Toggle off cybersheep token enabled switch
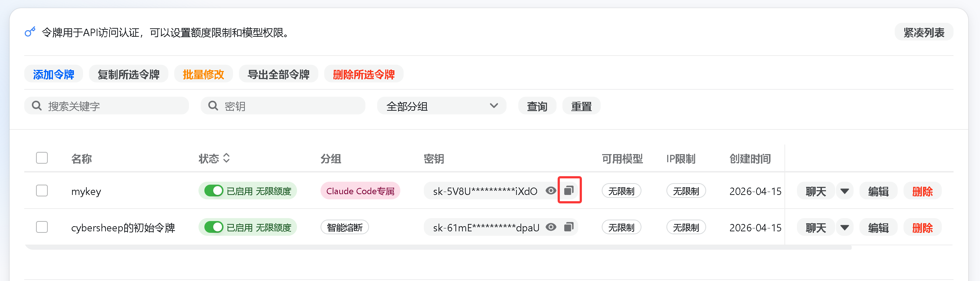This screenshot has height=281, width=980. tap(214, 227)
